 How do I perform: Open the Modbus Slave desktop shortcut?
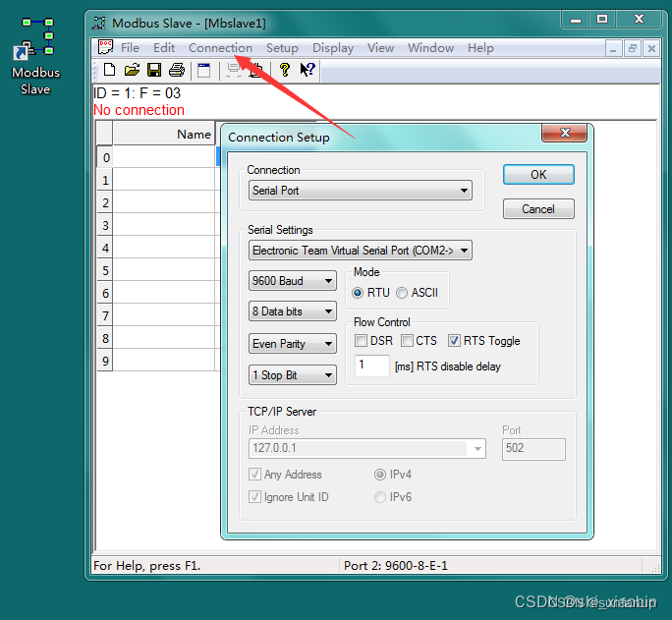point(36,56)
